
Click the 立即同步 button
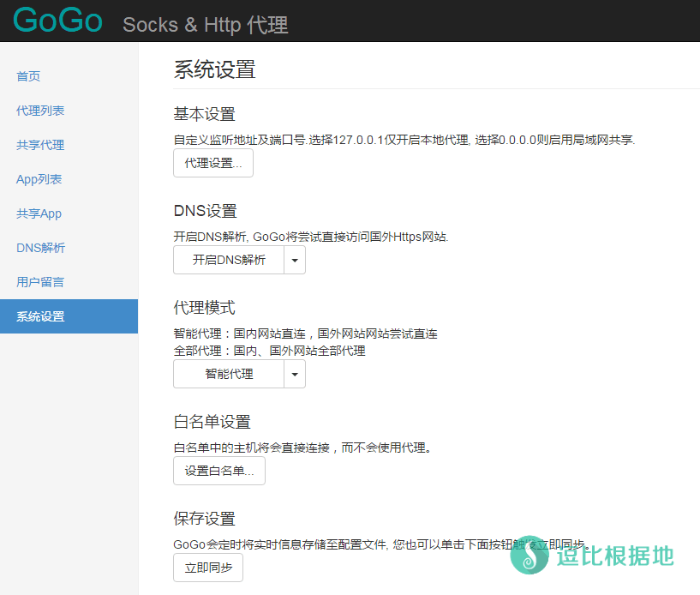tap(208, 568)
